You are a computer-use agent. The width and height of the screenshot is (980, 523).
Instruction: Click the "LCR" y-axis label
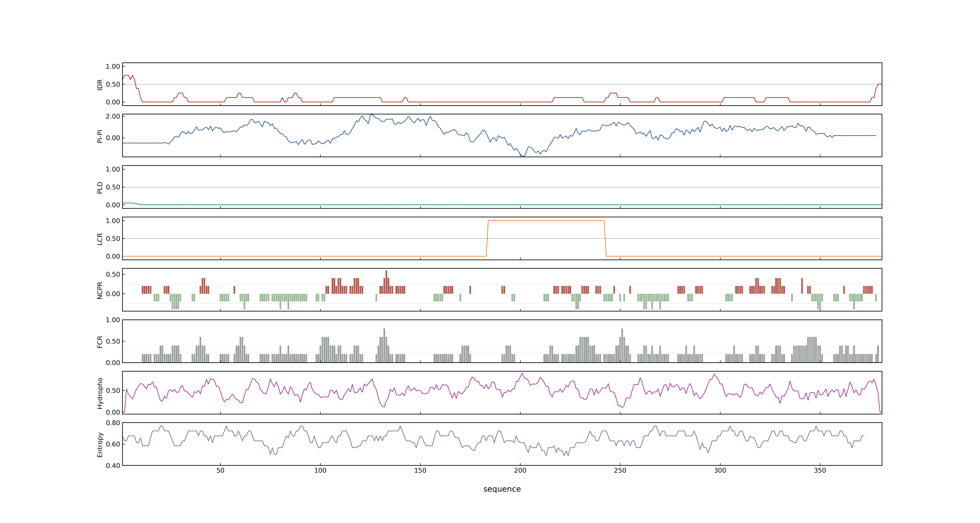click(100, 239)
